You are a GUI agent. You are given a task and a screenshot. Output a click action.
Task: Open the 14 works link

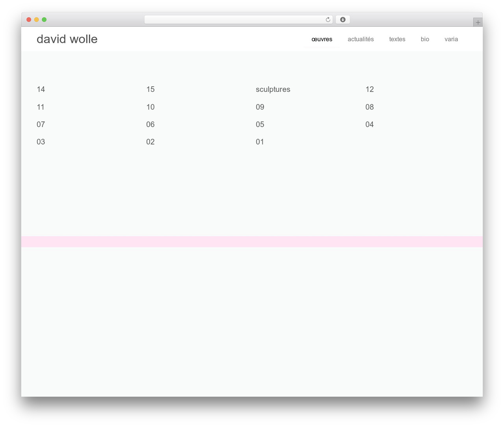tap(41, 89)
